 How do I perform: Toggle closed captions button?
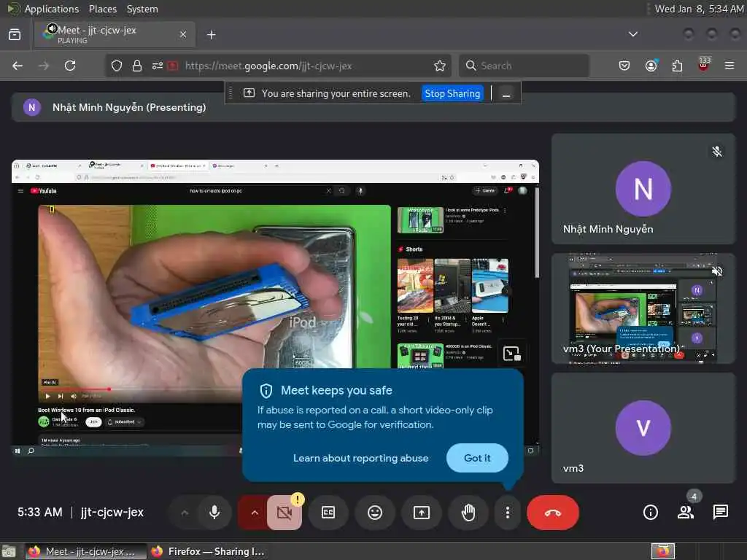pyautogui.click(x=328, y=513)
